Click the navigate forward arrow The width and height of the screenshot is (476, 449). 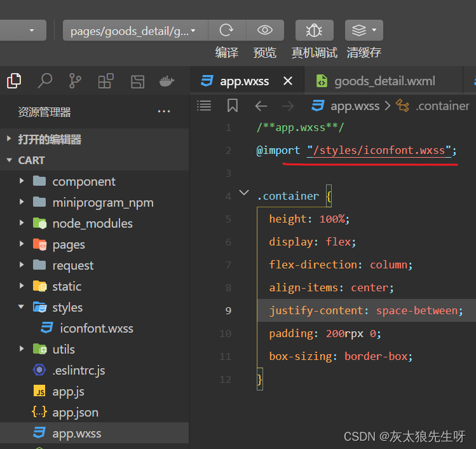pyautogui.click(x=288, y=106)
